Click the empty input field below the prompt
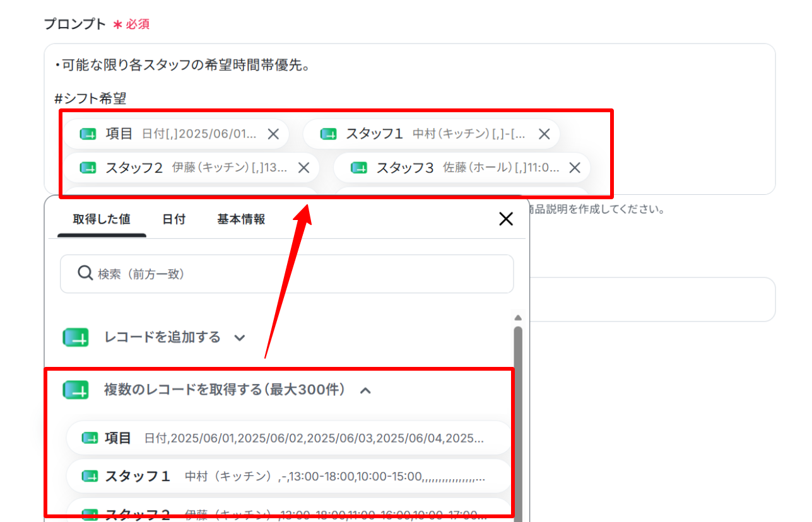This screenshot has height=522, width=812. 652,299
